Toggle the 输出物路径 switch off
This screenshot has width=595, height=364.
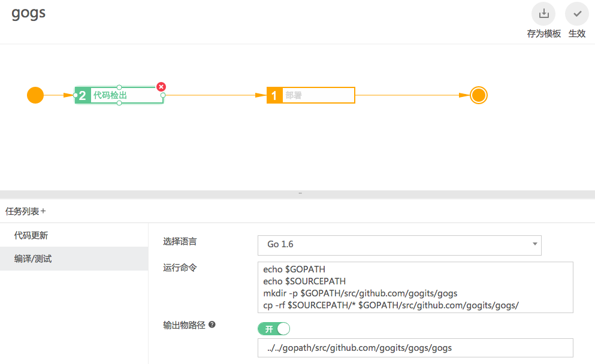click(274, 329)
